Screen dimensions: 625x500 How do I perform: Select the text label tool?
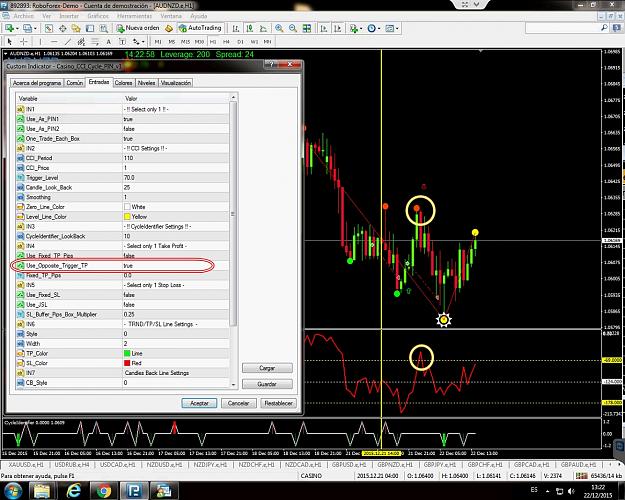coord(122,41)
